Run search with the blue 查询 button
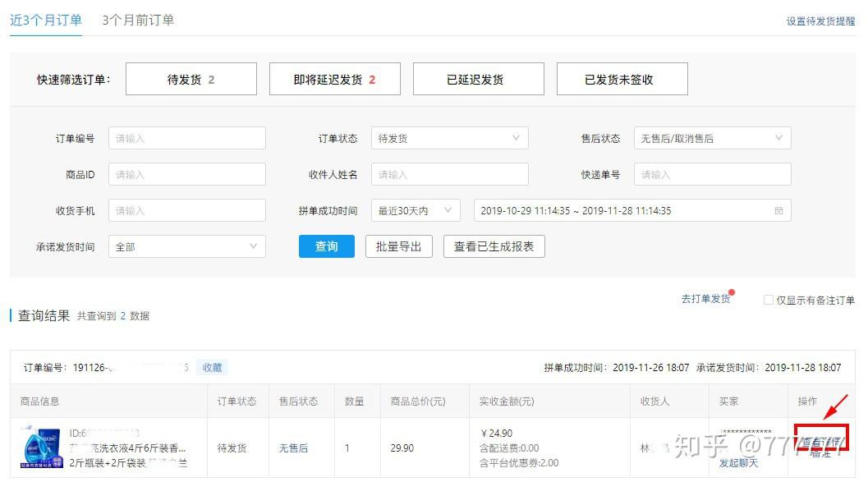Screen dimensions: 868x482 click(x=327, y=246)
